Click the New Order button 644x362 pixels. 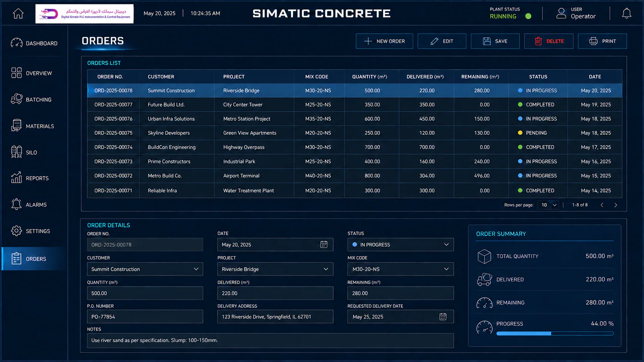[x=384, y=41]
